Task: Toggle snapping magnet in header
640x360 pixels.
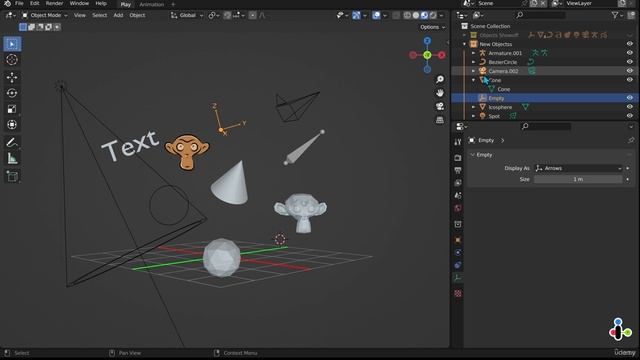Action: click(x=227, y=16)
